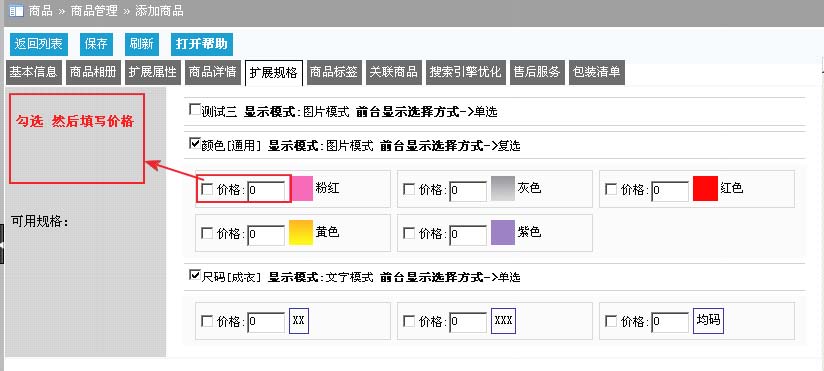Image resolution: width=824 pixels, height=371 pixels.
Task: Click the yellow 黄色 color swatch
Action: pos(301,232)
